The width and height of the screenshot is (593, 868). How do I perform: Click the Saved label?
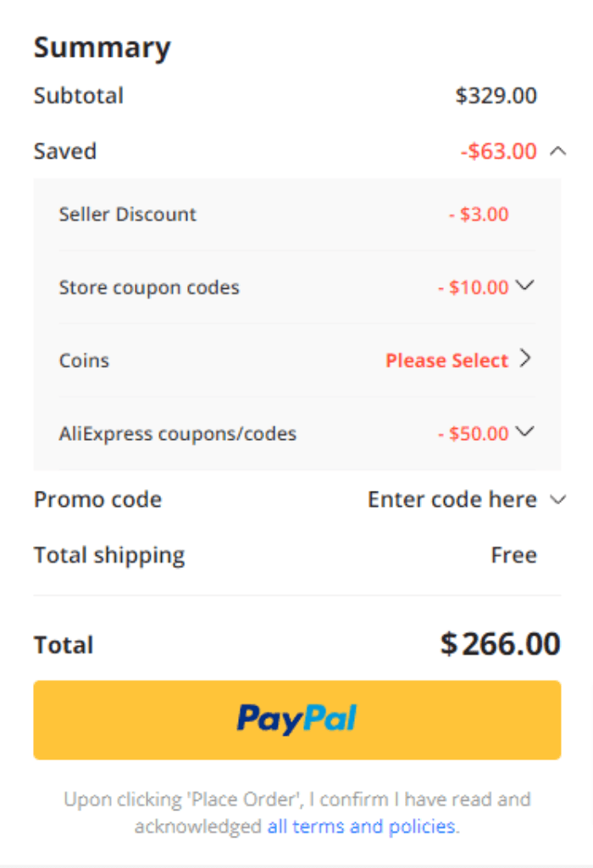pyautogui.click(x=65, y=151)
